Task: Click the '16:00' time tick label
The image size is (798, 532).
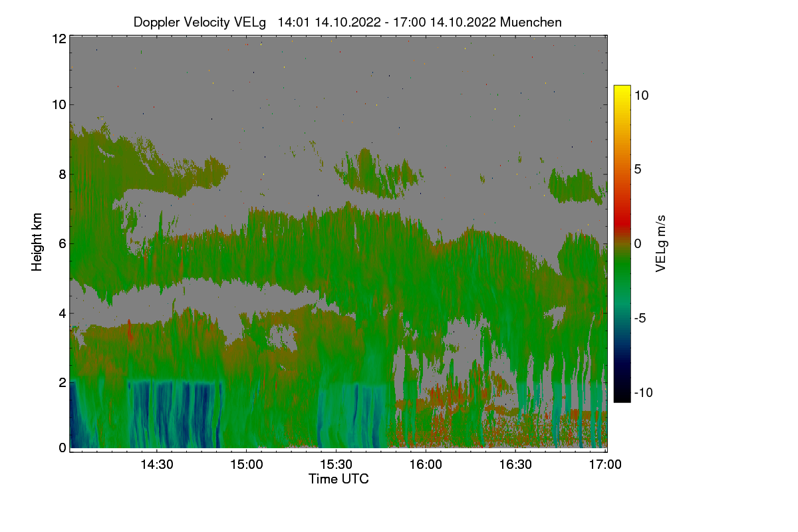Action: (x=426, y=464)
